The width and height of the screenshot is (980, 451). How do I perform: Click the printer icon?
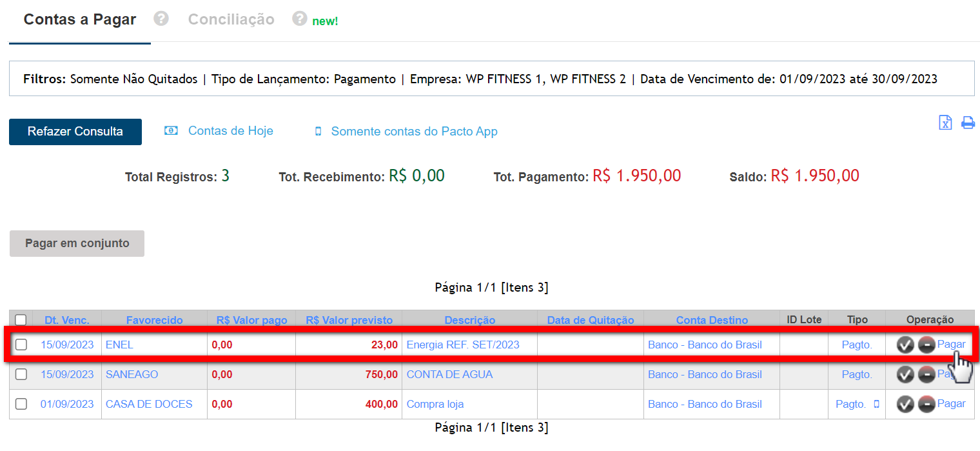click(968, 123)
